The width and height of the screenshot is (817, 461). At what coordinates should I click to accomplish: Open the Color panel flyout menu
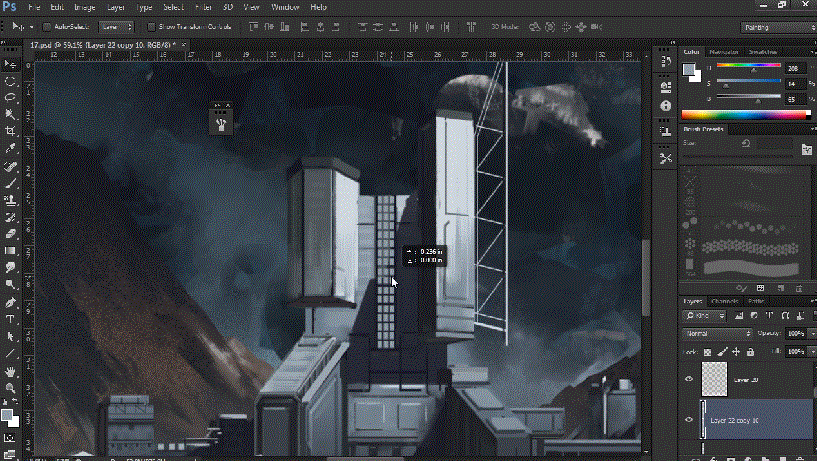[x=813, y=52]
